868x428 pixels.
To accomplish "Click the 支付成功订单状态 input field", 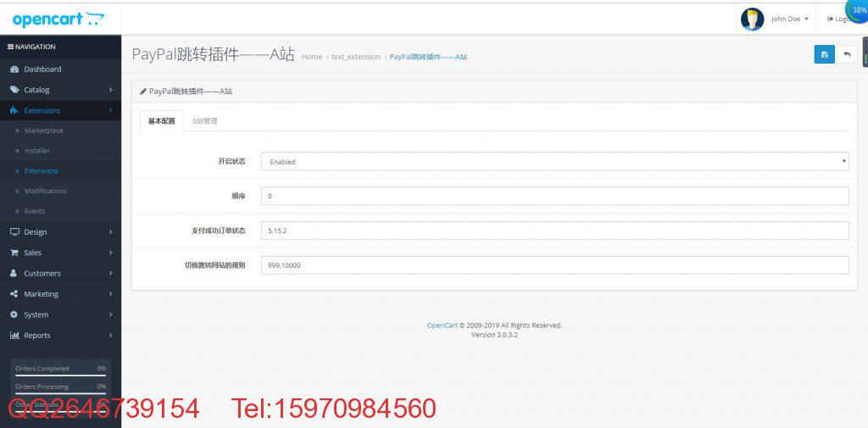I will 554,231.
